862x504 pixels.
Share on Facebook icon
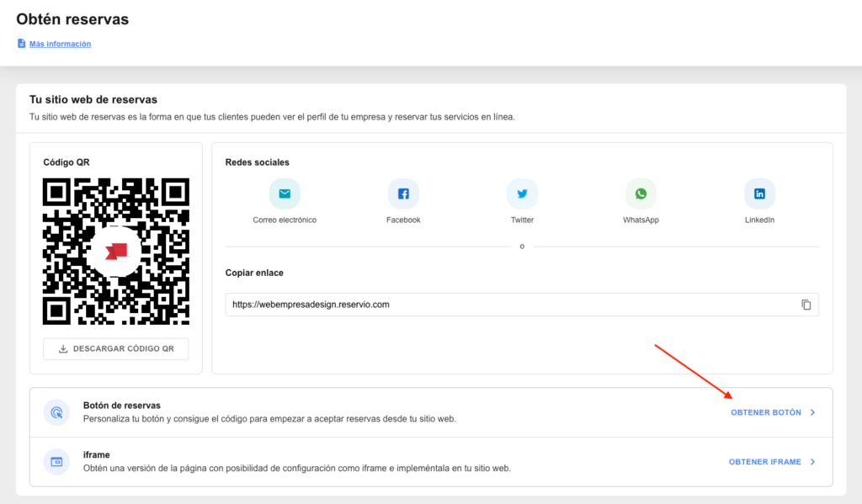click(x=403, y=194)
